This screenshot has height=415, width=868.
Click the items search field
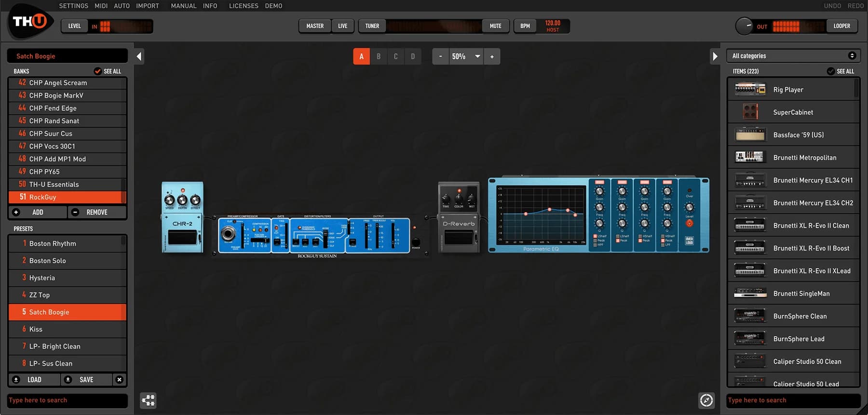click(x=793, y=400)
